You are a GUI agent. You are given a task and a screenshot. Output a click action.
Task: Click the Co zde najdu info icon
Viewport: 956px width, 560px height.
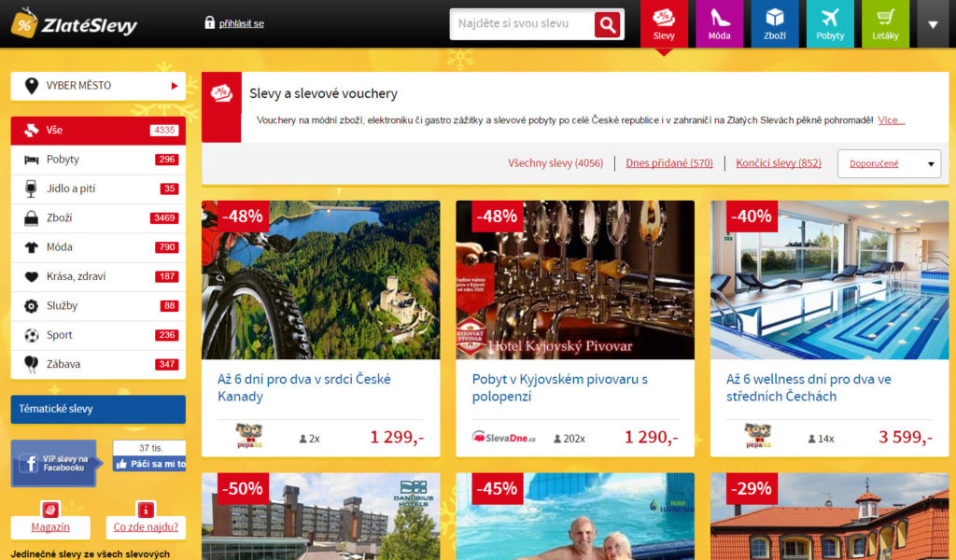[145, 509]
